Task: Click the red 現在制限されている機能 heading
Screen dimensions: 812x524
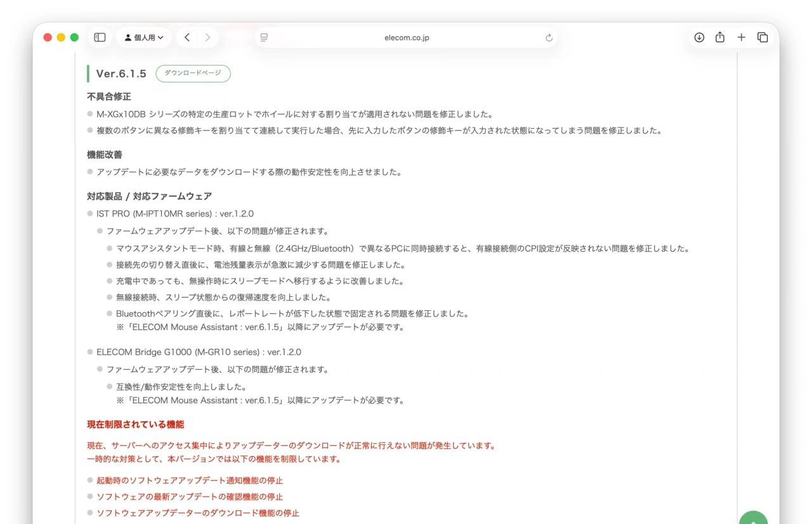Action: click(136, 424)
